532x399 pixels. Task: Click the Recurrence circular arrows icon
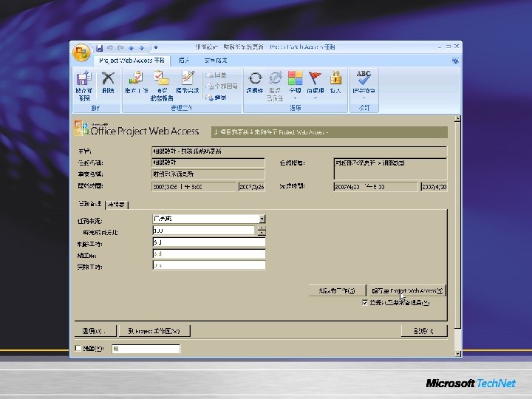[x=255, y=82]
